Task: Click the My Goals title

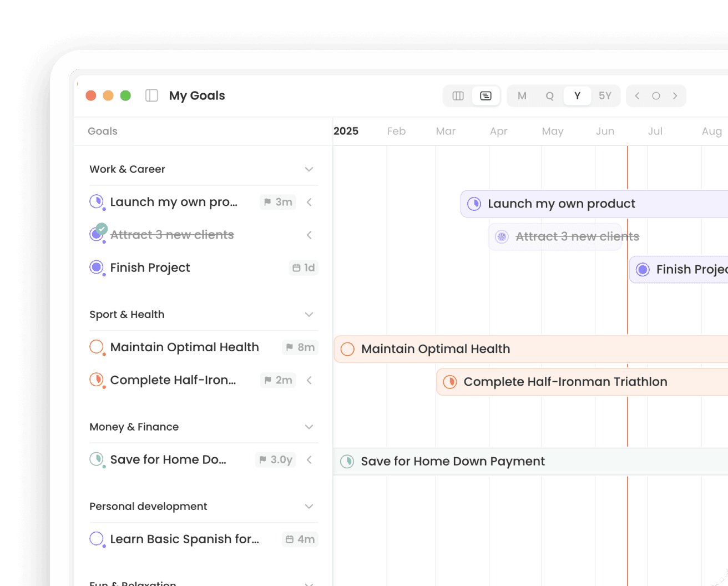Action: click(x=197, y=95)
